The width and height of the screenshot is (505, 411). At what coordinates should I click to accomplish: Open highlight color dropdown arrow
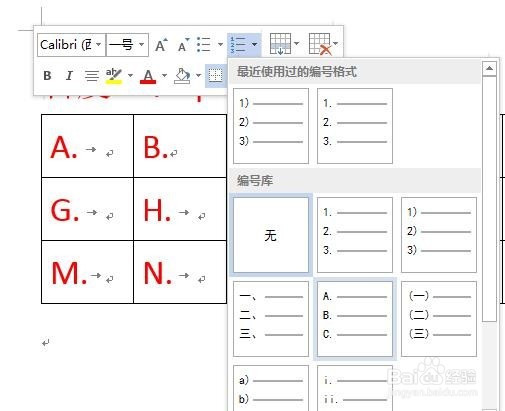coord(130,76)
